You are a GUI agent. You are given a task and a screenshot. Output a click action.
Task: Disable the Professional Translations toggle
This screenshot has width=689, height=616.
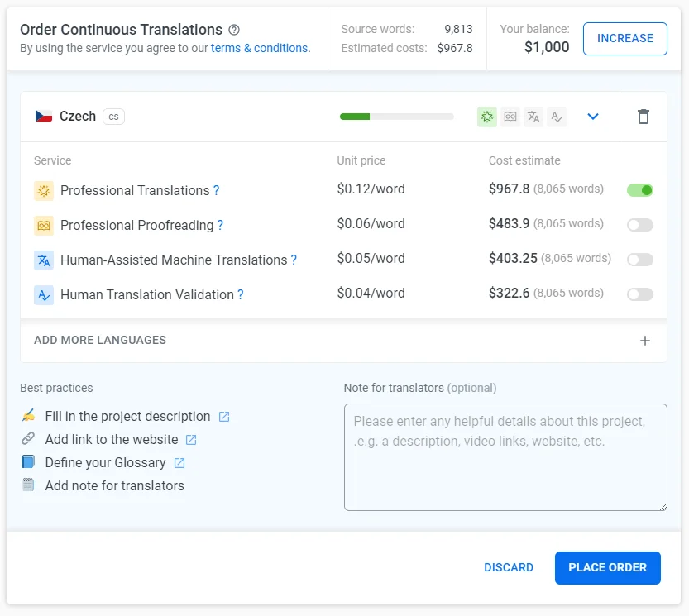pyautogui.click(x=639, y=190)
